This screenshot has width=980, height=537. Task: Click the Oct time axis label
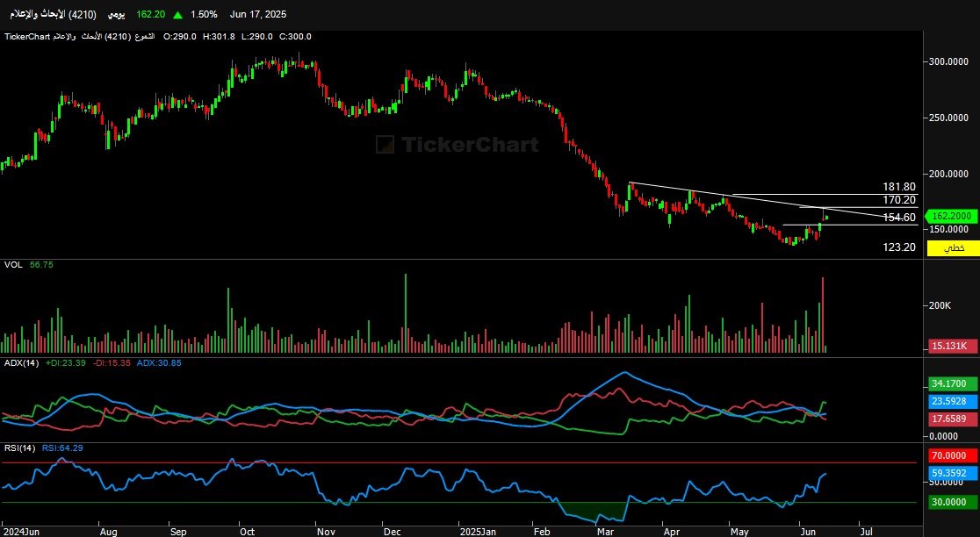(x=247, y=532)
